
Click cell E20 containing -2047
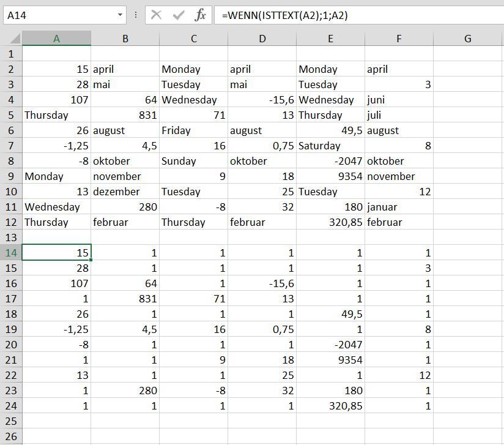[x=331, y=344]
